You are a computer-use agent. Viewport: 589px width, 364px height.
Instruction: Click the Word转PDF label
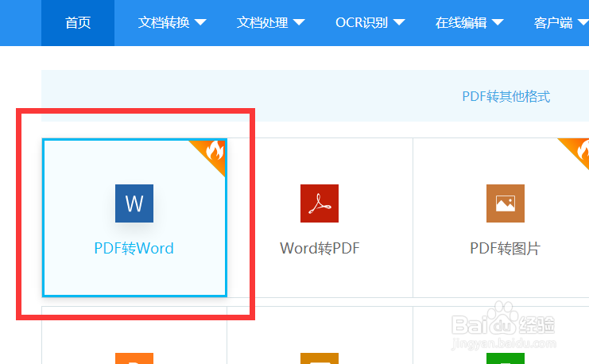(x=320, y=248)
